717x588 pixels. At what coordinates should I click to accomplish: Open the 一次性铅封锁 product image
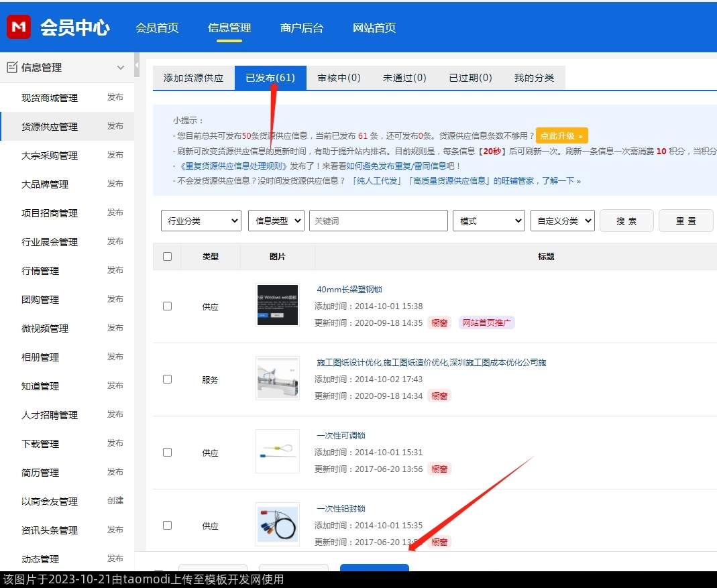point(277,524)
